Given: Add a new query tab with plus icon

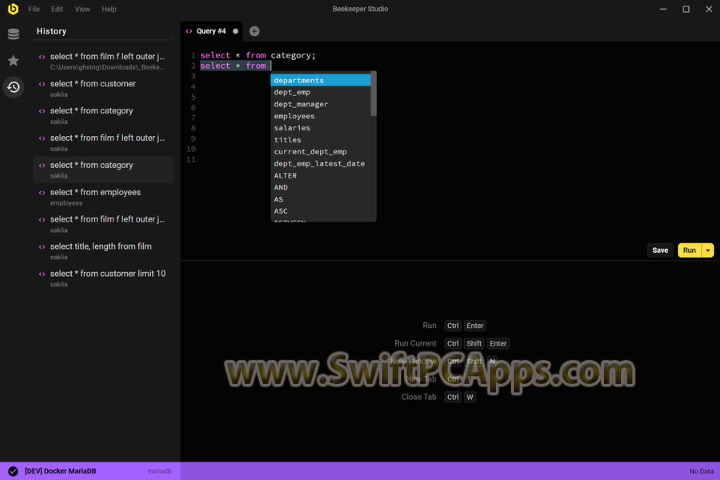Looking at the screenshot, I should coord(254,31).
